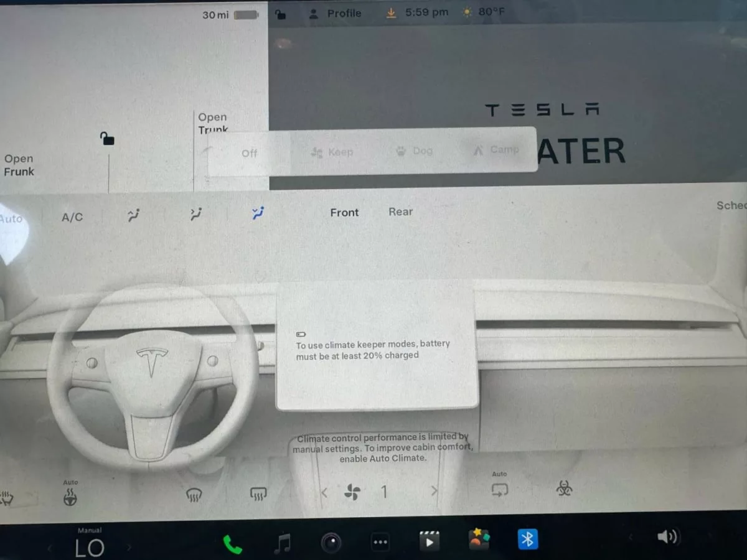Toggle the A/C setting
The width and height of the screenshot is (747, 560).
coord(72,217)
